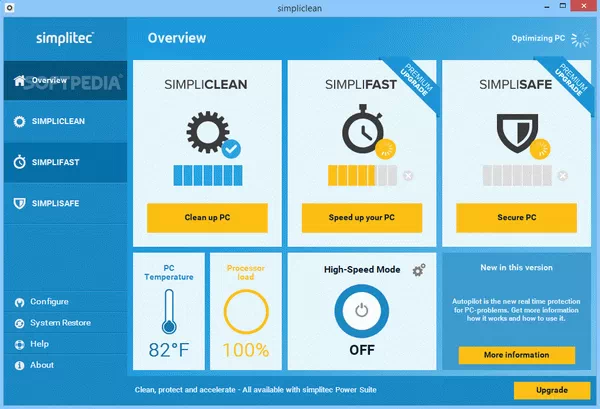
Task: Click the simpliclean app icon in title bar
Action: point(10,7)
